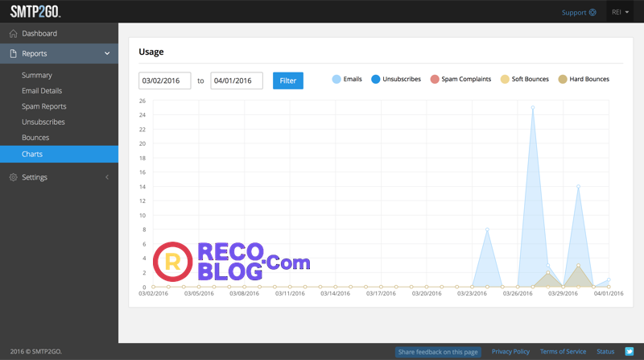Open the Email Details report
Image resolution: width=644 pixels, height=360 pixels.
[x=42, y=91]
